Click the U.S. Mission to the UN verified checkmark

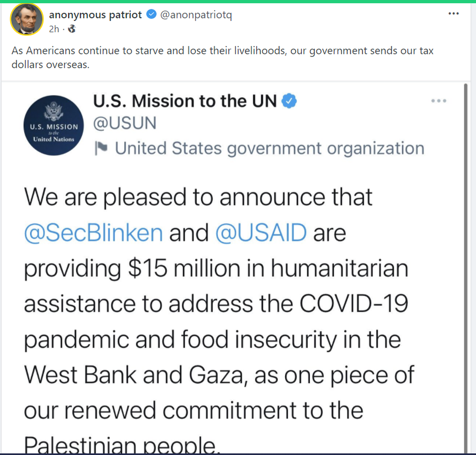pyautogui.click(x=289, y=101)
